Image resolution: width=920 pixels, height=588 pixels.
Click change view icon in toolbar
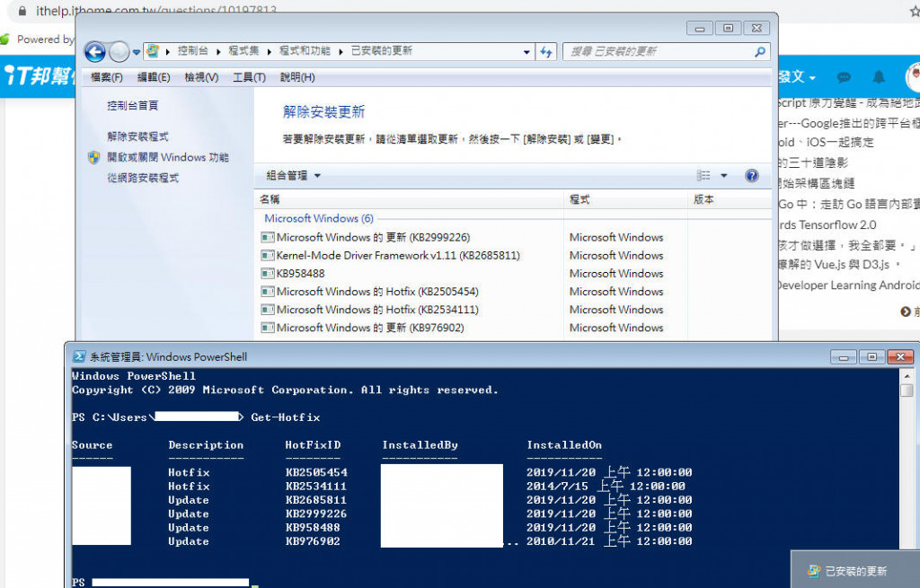point(703,175)
